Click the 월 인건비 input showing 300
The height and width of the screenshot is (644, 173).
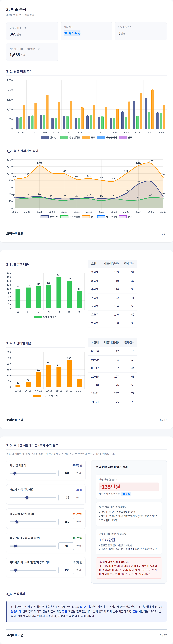[x=66, y=546]
